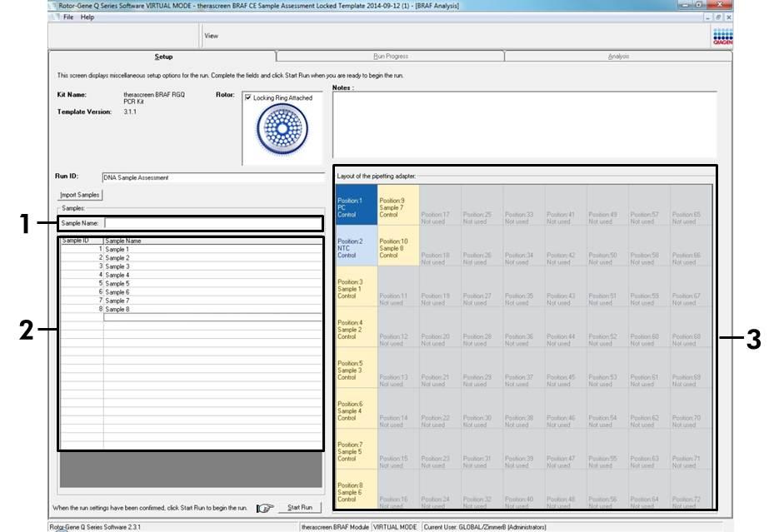Click the Import Samples button
The height and width of the screenshot is (532, 779).
click(80, 195)
